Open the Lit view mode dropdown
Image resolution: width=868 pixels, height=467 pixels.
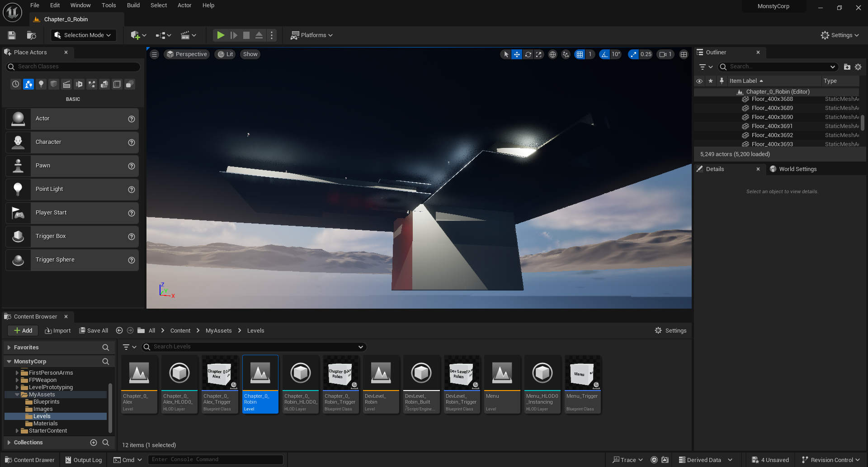pyautogui.click(x=225, y=54)
